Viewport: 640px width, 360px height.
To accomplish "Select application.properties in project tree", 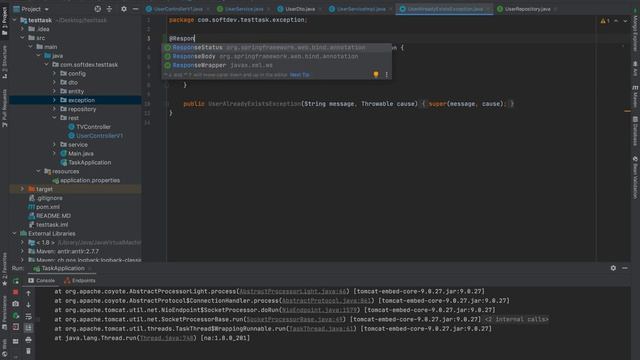I will pyautogui.click(x=90, y=180).
